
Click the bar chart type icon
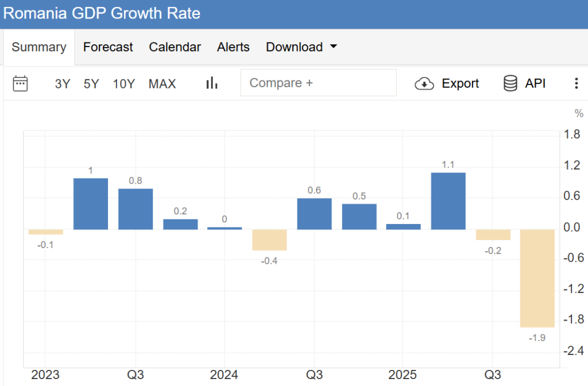pyautogui.click(x=212, y=83)
